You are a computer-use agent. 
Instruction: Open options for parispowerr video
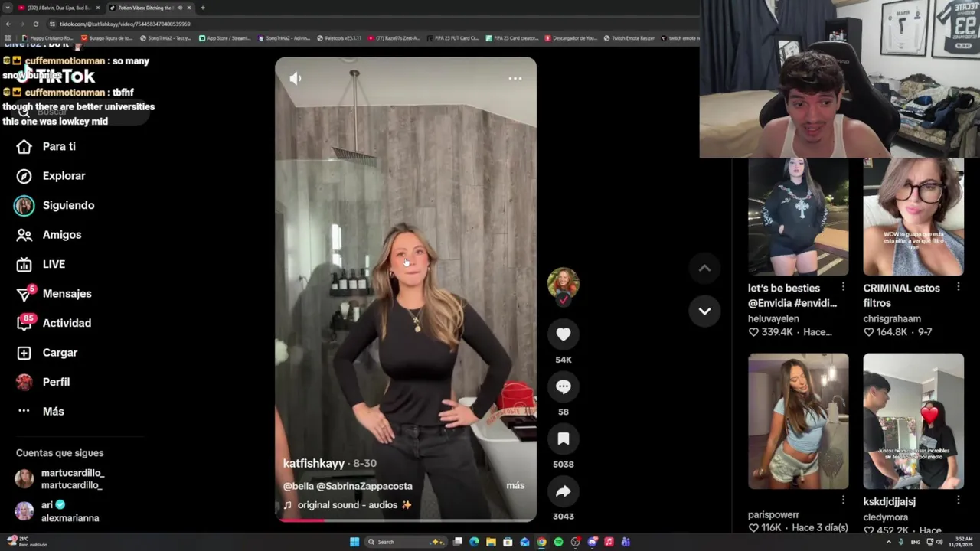843,500
